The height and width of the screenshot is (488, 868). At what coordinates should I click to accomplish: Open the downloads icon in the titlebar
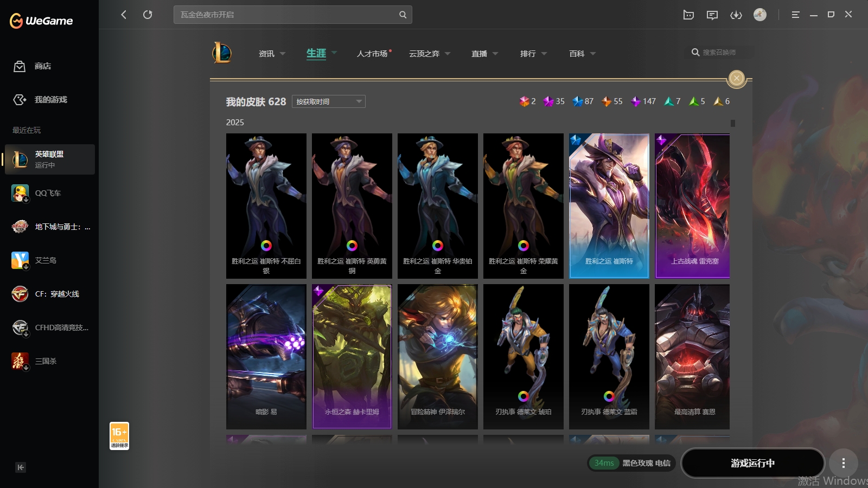pos(736,15)
